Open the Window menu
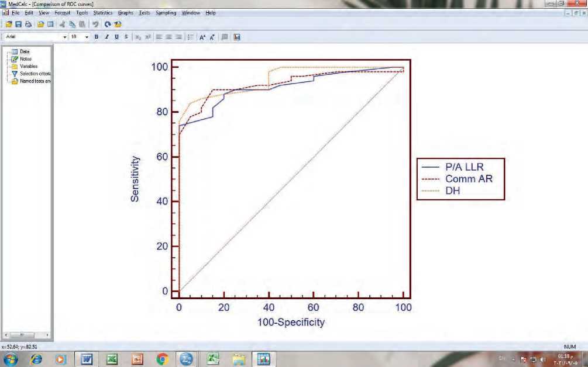 click(191, 13)
